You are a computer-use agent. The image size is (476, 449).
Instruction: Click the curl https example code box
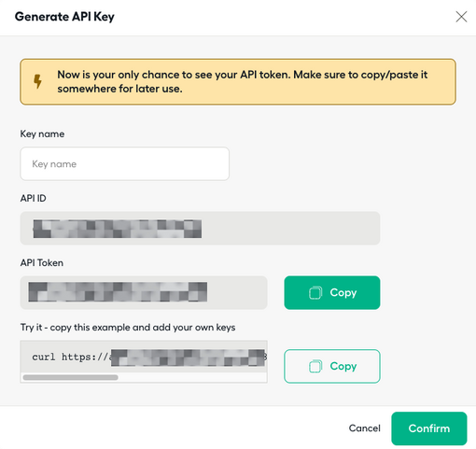click(x=144, y=357)
